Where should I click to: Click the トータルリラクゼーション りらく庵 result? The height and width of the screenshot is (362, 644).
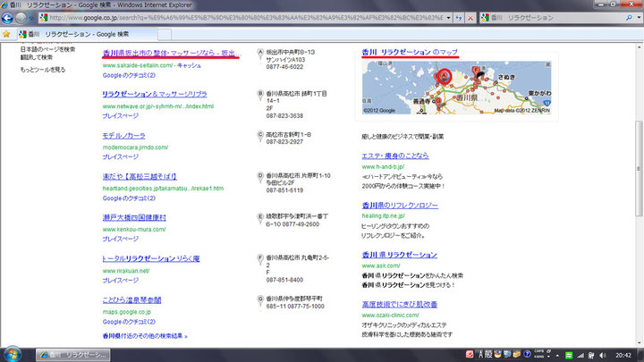coord(150,258)
